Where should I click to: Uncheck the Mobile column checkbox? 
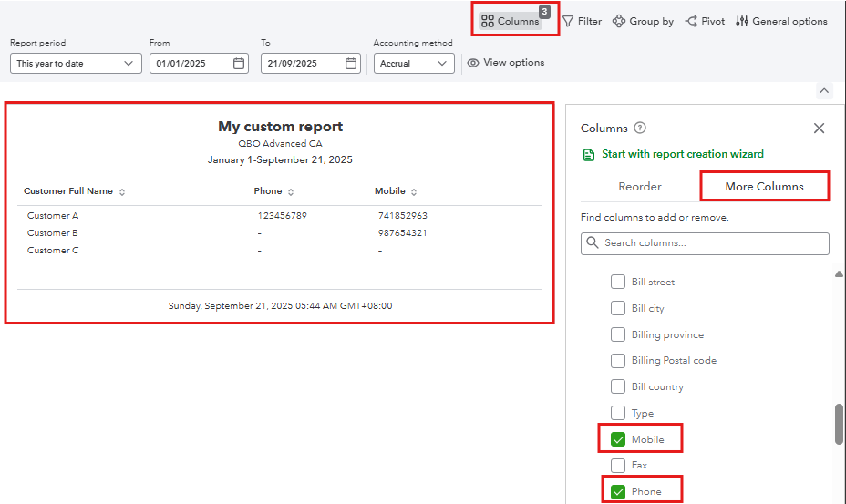click(x=618, y=439)
